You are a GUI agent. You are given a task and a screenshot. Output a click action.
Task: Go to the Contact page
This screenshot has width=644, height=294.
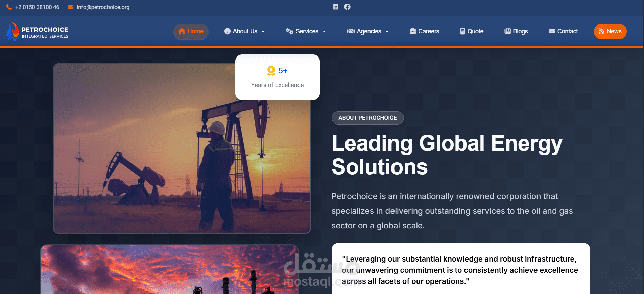pyautogui.click(x=564, y=31)
